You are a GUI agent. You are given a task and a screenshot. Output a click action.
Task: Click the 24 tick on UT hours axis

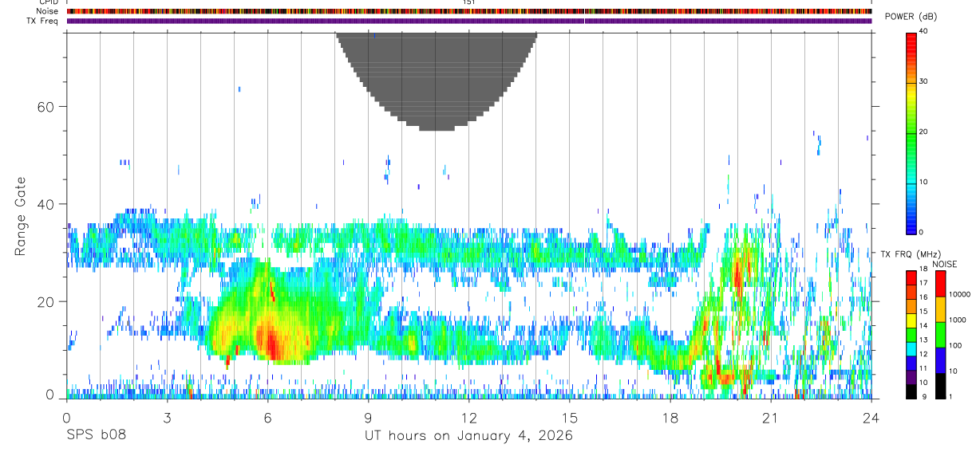[871, 419]
